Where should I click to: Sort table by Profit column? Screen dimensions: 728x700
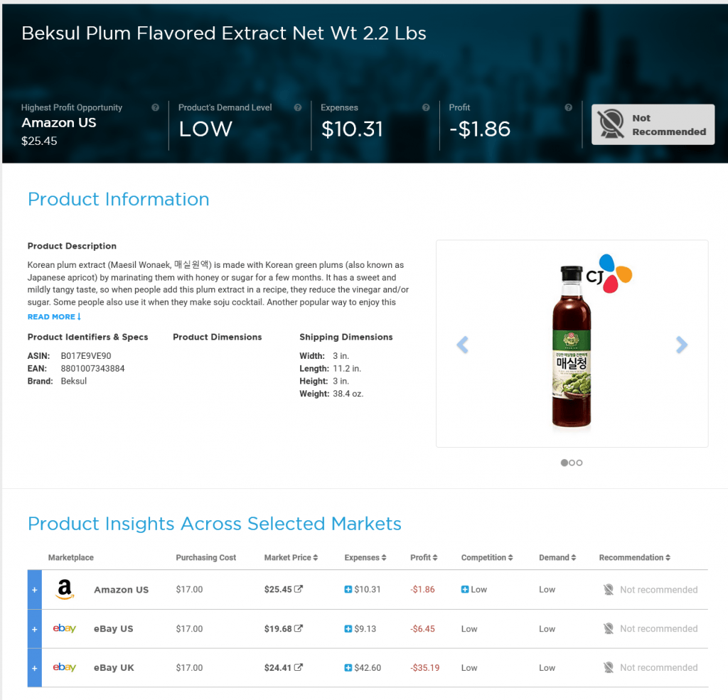pos(424,557)
